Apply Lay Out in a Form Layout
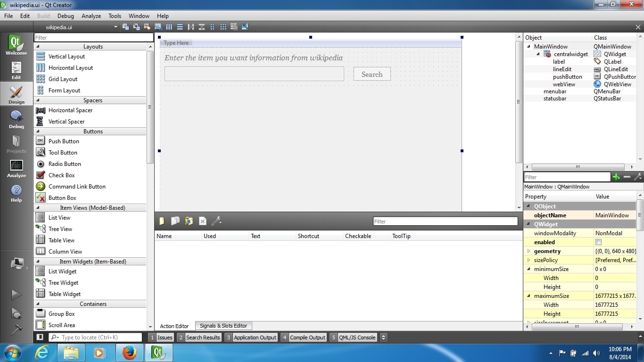The image size is (644, 362). (x=213, y=27)
